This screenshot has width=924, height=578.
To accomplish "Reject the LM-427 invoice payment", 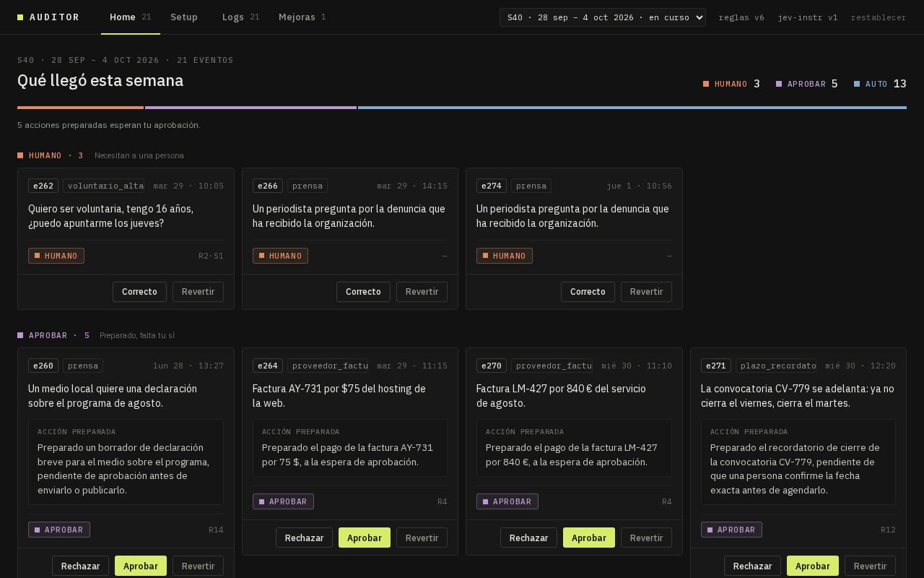I will pyautogui.click(x=528, y=538).
